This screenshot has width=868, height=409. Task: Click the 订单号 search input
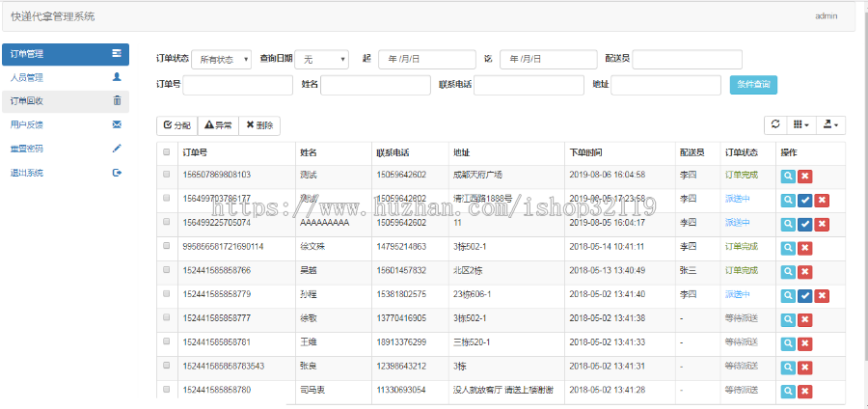237,85
